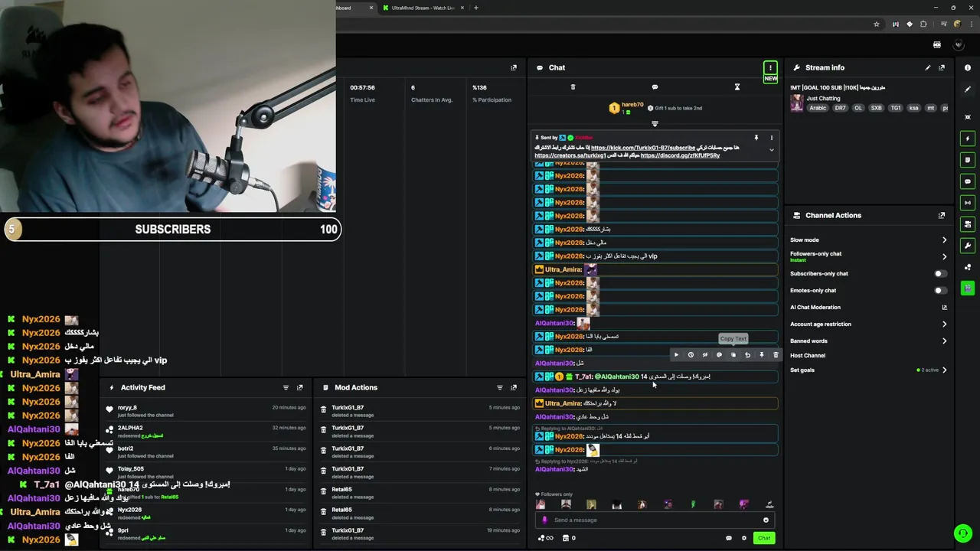Screen dimensions: 980x551
Task: Pin icon on pinned KickBot message
Action: 756,138
